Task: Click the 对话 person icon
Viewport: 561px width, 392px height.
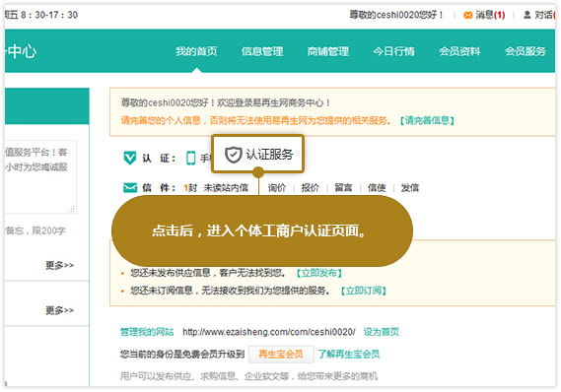Action: coord(527,15)
